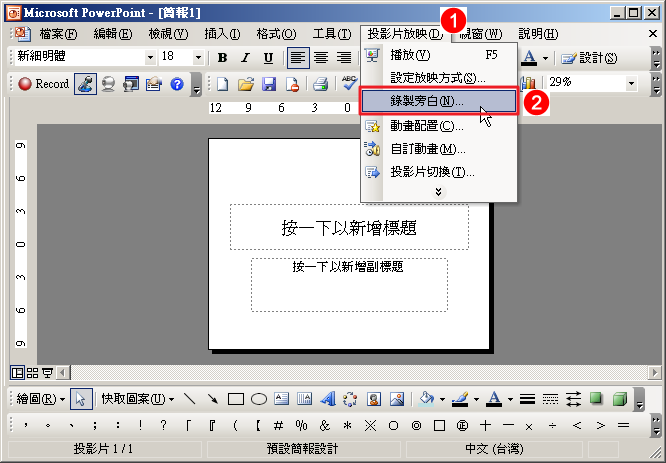
Task: Choose 設定放映方式(S) menu entry
Action: pyautogui.click(x=439, y=78)
